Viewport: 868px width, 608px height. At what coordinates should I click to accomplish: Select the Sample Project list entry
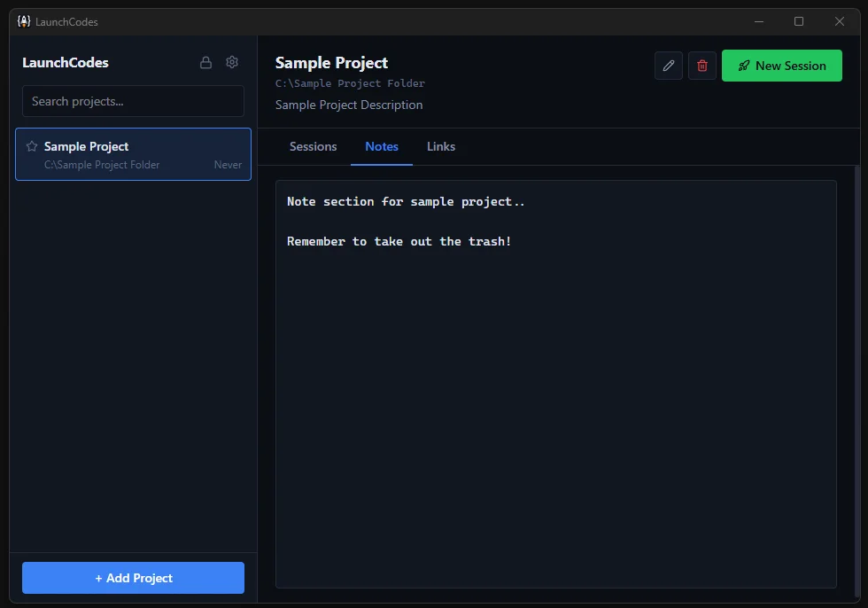[133, 154]
